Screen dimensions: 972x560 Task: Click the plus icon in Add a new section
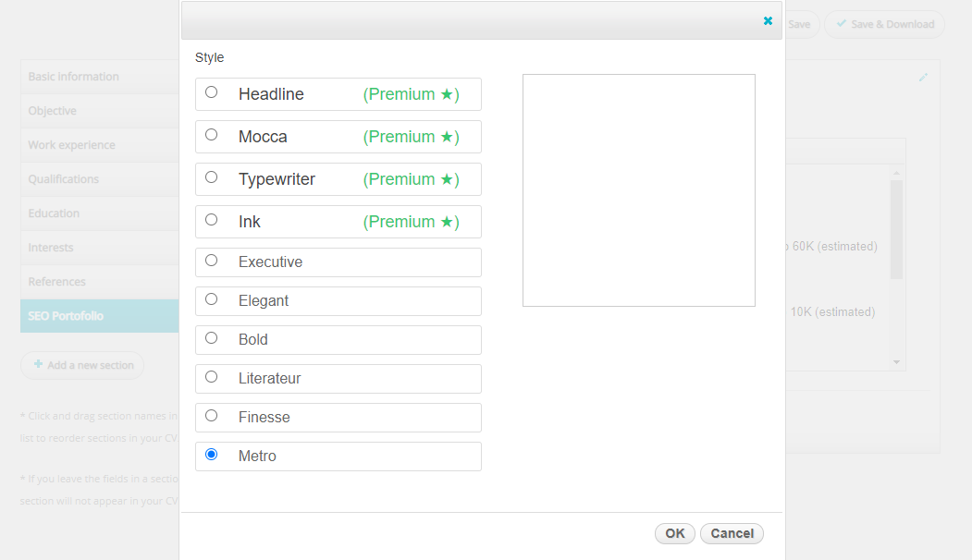[39, 364]
